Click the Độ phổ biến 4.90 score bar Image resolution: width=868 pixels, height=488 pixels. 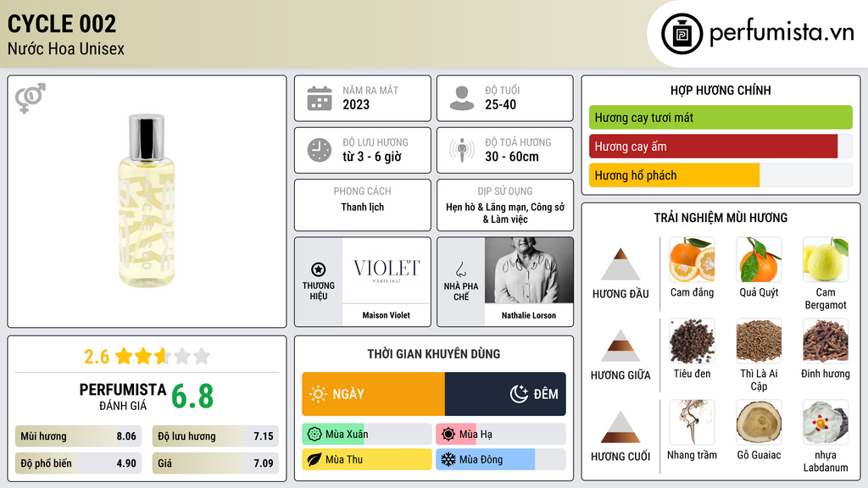tap(78, 463)
